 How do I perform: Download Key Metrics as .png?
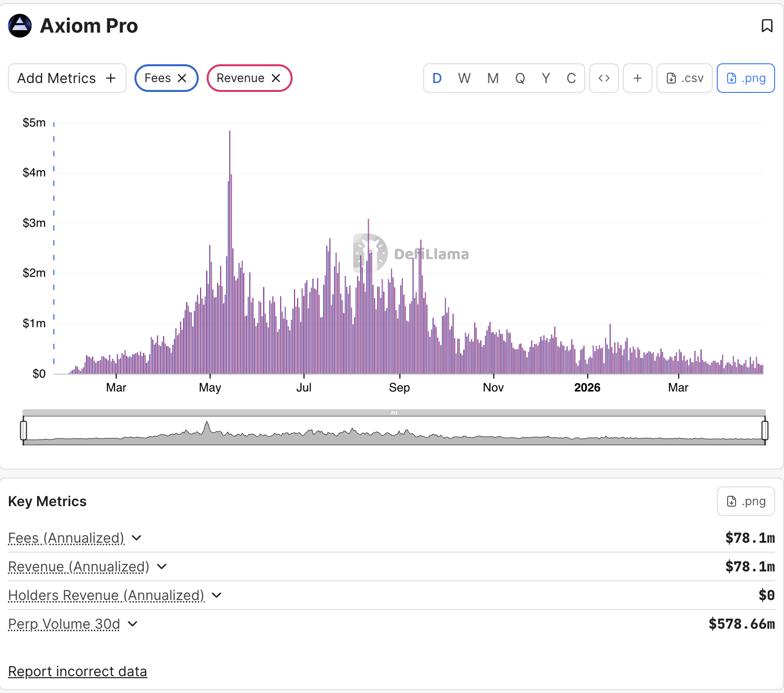(746, 501)
